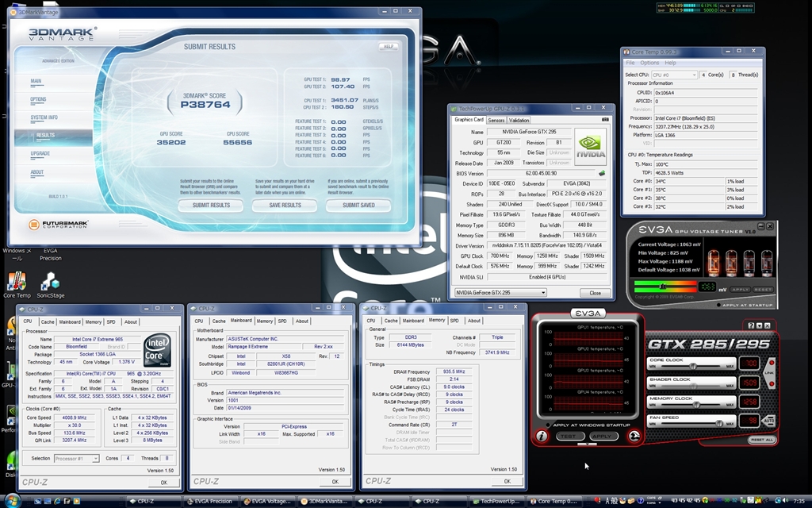
Task: Click Internet Explorer quick launch icon
Action: [57, 502]
